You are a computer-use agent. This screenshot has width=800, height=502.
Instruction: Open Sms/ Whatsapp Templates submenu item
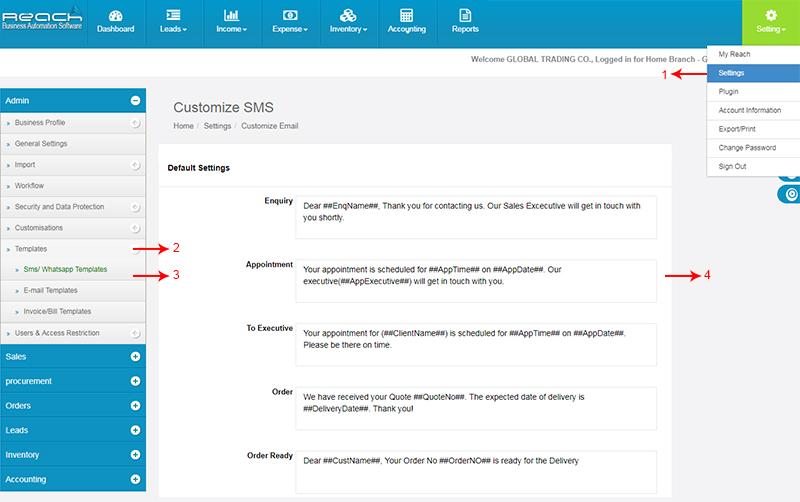(65, 269)
